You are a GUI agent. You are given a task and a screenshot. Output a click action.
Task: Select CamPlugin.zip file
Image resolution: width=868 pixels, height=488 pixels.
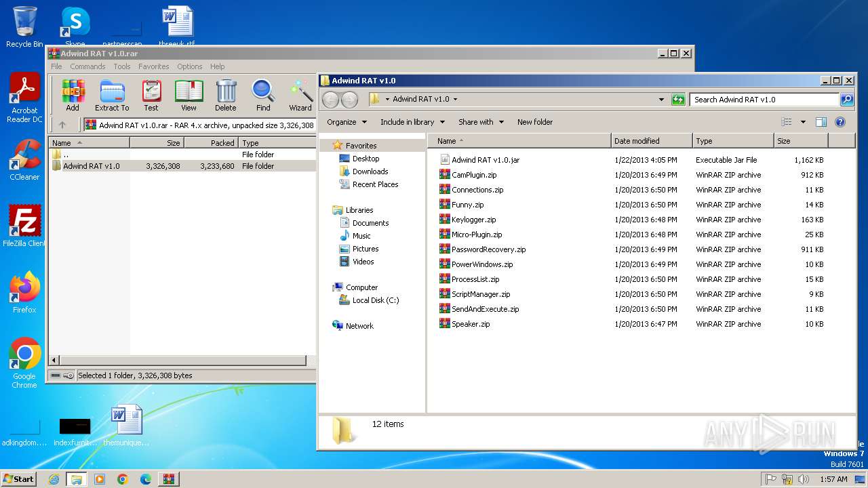(468, 175)
